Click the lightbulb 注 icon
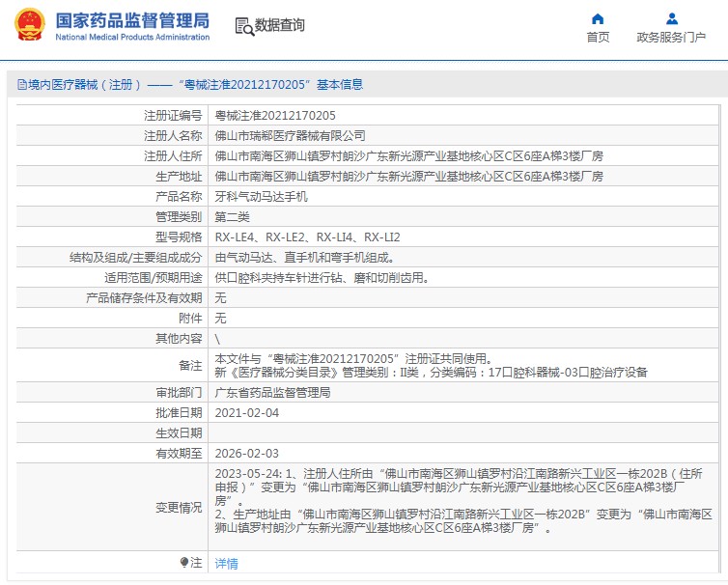 click(184, 563)
